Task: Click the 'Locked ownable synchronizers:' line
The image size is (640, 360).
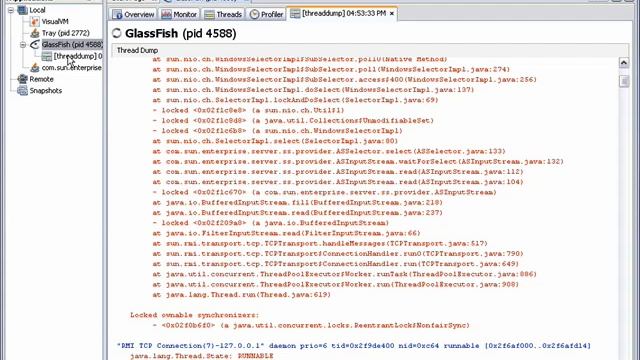Action: pyautogui.click(x=194, y=315)
